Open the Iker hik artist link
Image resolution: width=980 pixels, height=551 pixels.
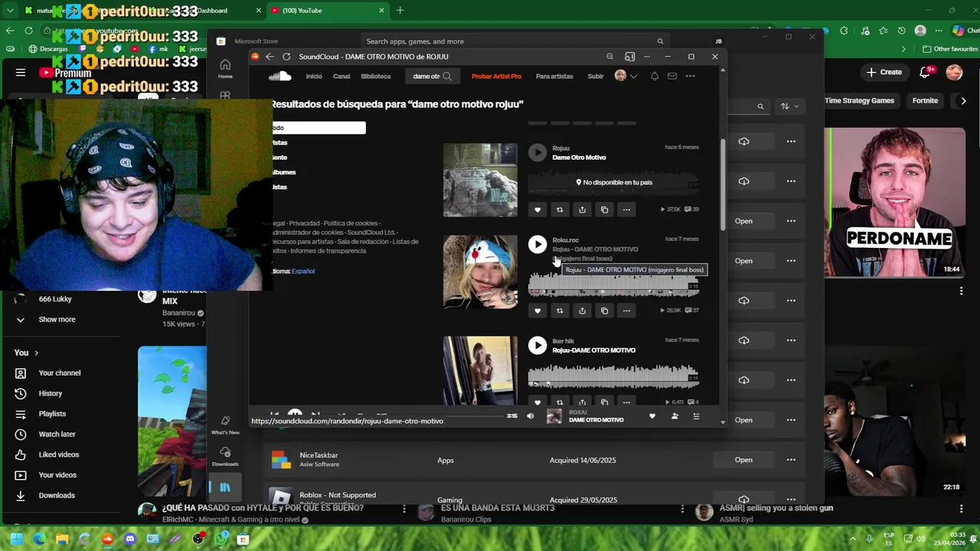[563, 341]
